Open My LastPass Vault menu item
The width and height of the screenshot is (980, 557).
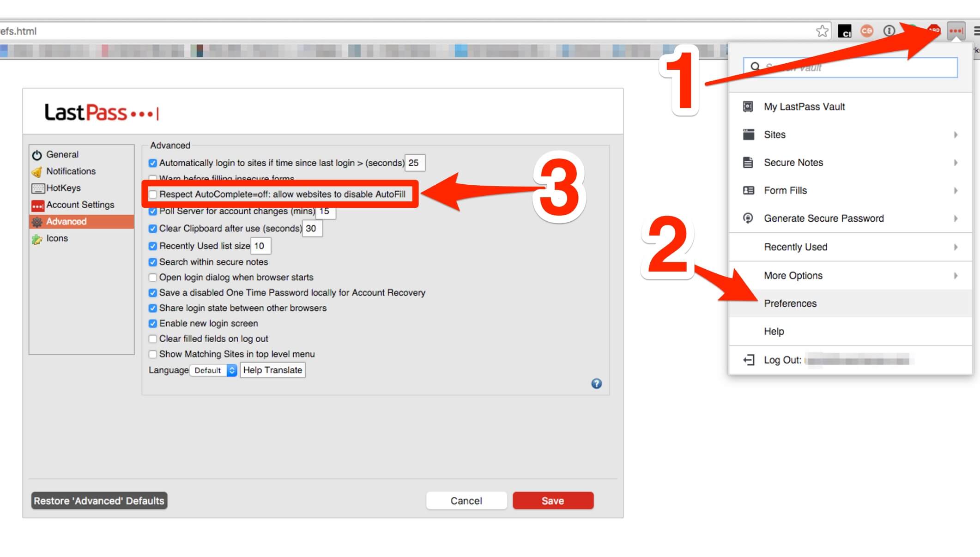[x=850, y=107]
